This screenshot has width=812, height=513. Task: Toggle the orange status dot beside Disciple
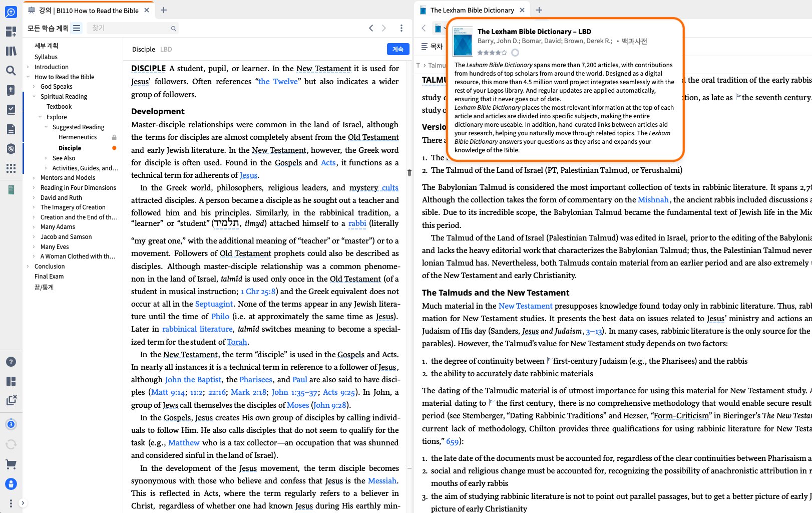(x=114, y=148)
